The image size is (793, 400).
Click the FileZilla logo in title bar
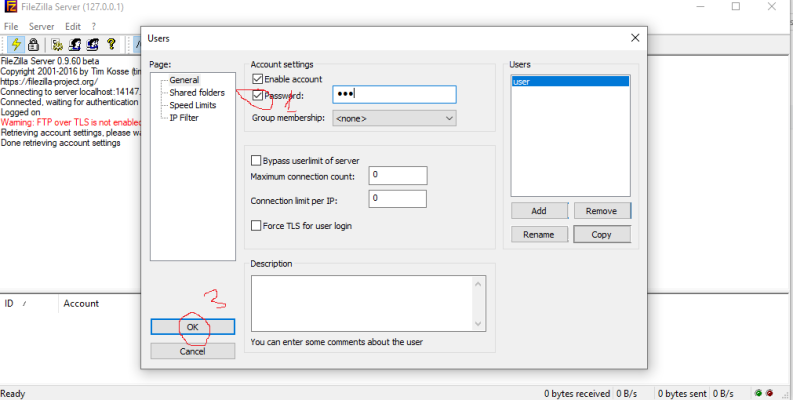pyautogui.click(x=10, y=7)
